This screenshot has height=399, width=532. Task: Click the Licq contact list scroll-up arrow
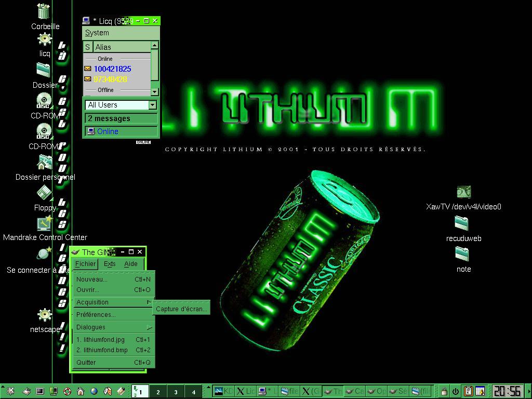tap(155, 46)
